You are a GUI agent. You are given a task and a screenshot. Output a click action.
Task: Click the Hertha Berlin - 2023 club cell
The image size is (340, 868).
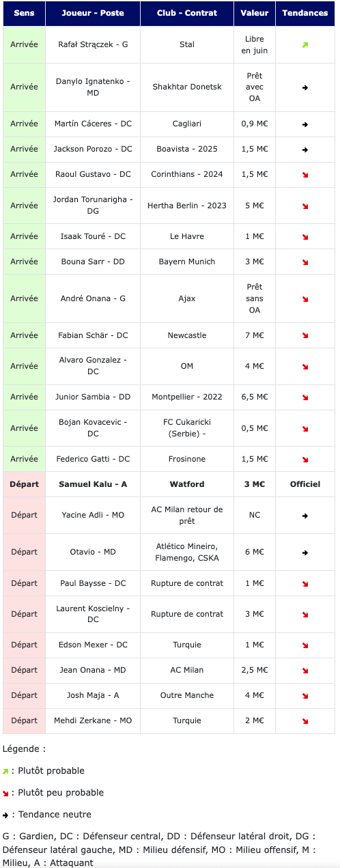tap(187, 206)
